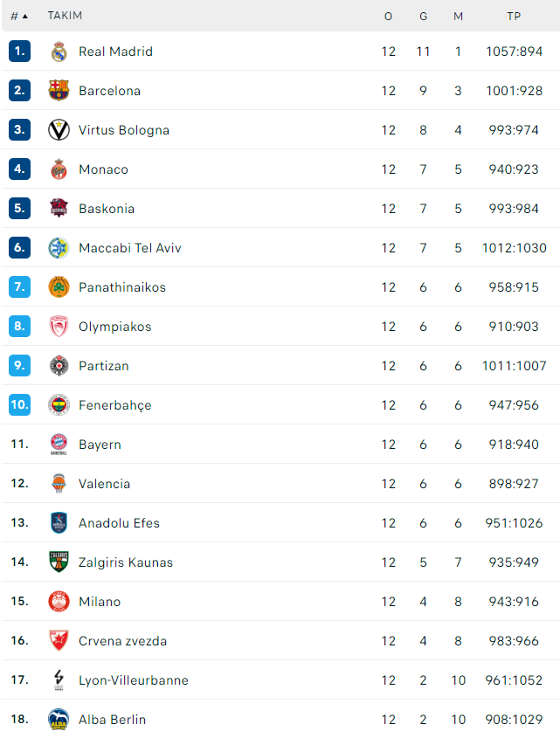Click Partizan's 1011:1007 points score
Image resolution: width=560 pixels, height=738 pixels.
514,366
